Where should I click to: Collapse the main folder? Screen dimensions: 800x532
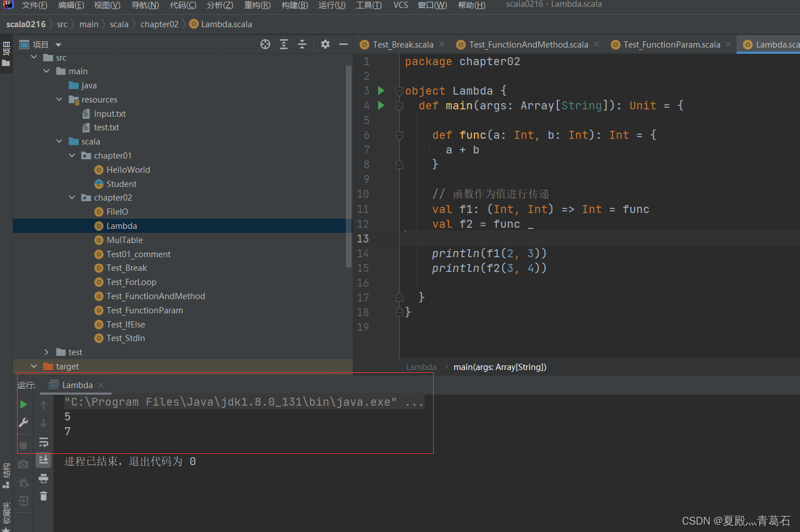point(46,71)
